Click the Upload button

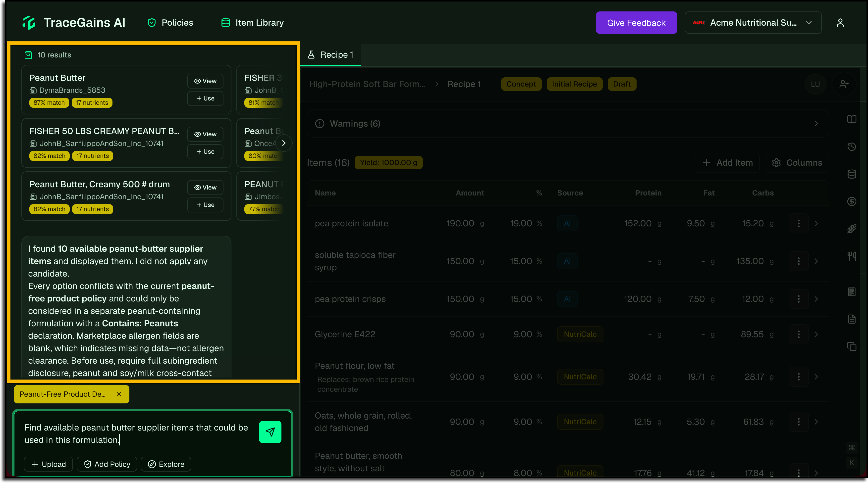pos(49,464)
